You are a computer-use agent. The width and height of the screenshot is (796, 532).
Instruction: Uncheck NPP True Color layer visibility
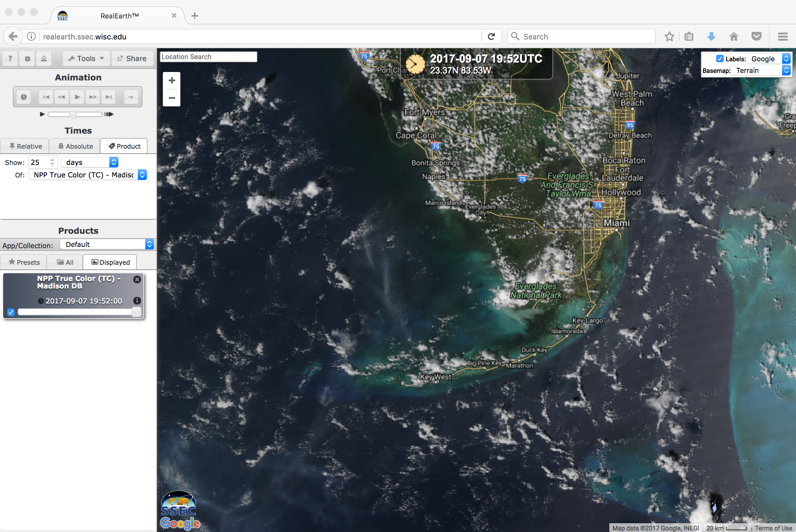[x=11, y=312]
